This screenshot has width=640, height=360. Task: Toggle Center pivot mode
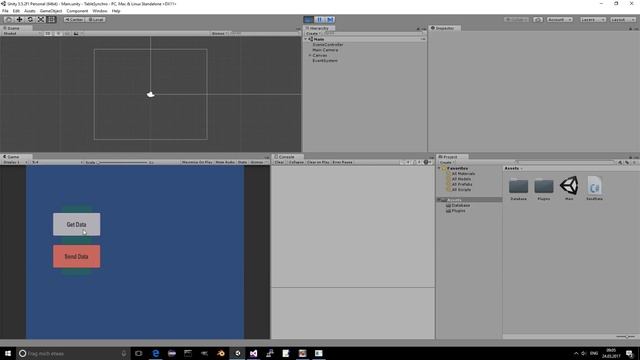(74, 20)
